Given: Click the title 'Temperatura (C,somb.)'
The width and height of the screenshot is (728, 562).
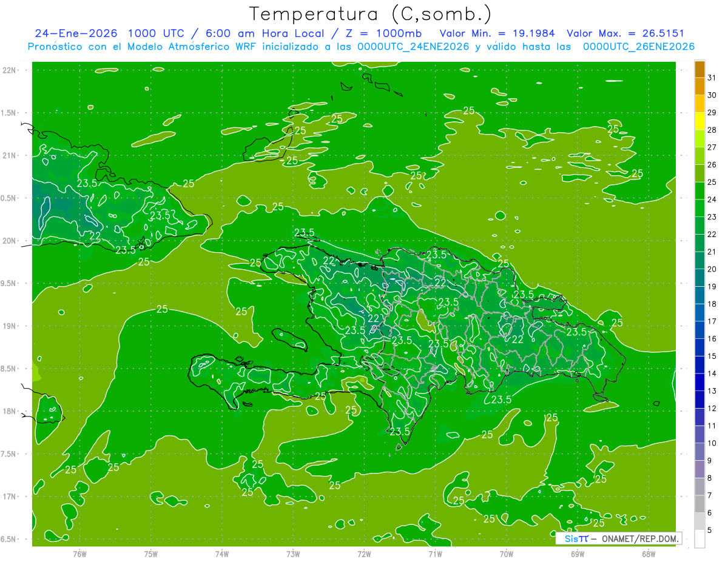Looking at the screenshot, I should (369, 14).
